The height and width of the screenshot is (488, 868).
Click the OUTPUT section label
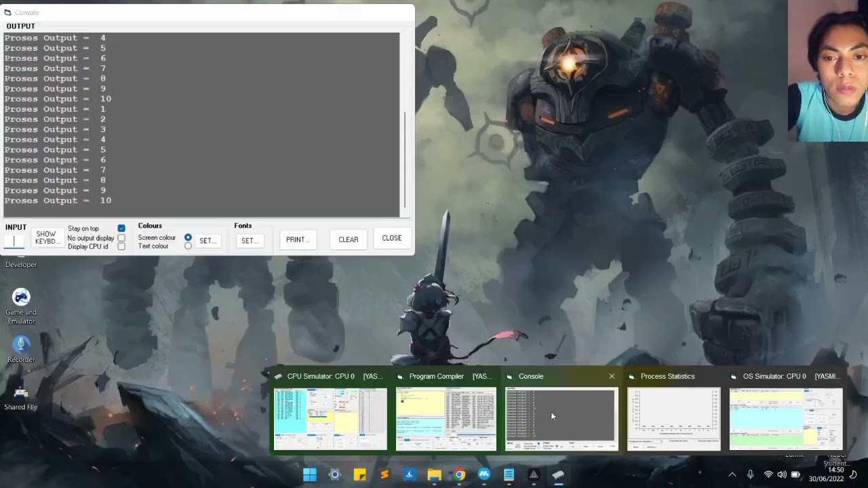pyautogui.click(x=20, y=26)
